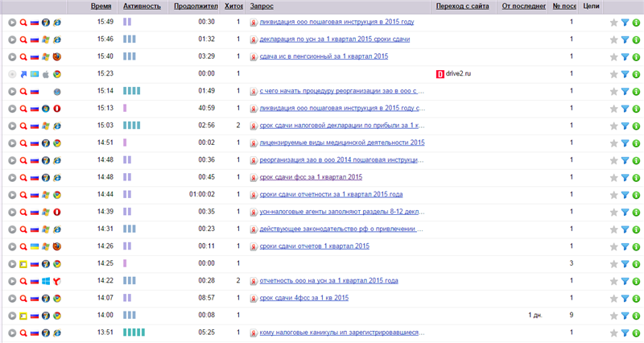Star the 15:13 visit as favorite
The height and width of the screenshot is (343, 644).
pos(613,109)
